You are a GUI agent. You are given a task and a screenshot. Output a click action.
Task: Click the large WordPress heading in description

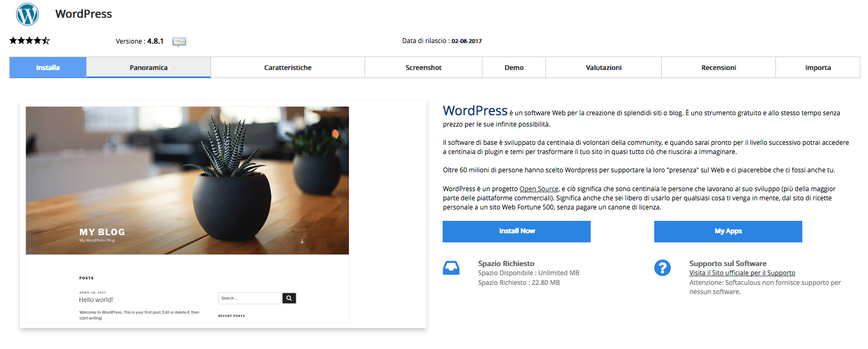tap(475, 110)
